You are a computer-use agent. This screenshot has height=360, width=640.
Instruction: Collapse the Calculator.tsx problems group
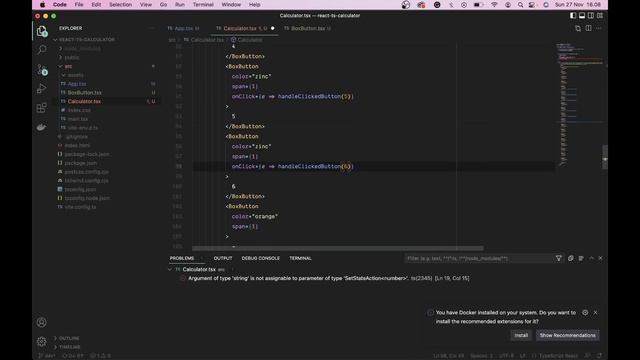pyautogui.click(x=170, y=269)
